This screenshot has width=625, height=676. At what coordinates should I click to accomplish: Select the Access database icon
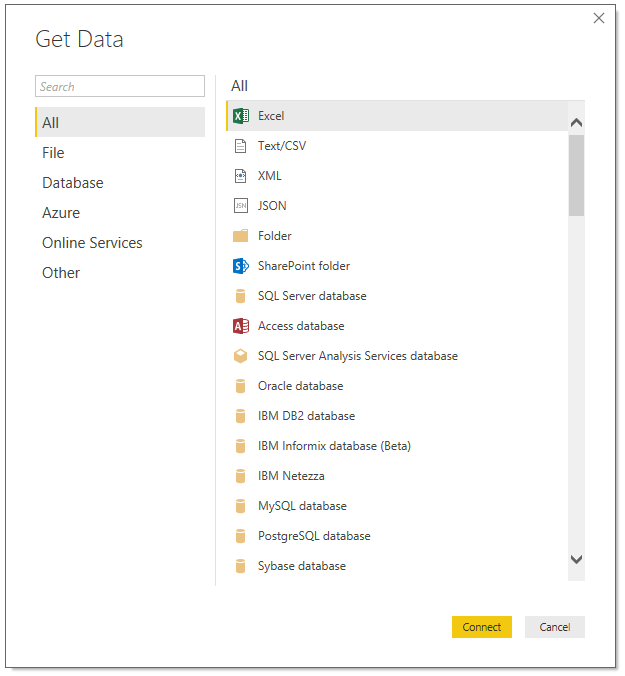pos(241,326)
